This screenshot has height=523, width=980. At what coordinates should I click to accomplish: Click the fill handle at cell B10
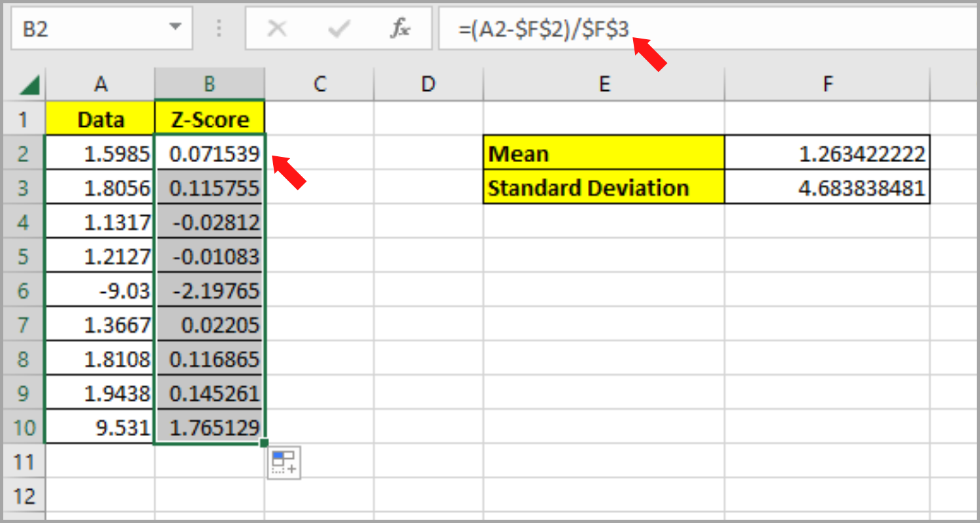click(x=263, y=443)
